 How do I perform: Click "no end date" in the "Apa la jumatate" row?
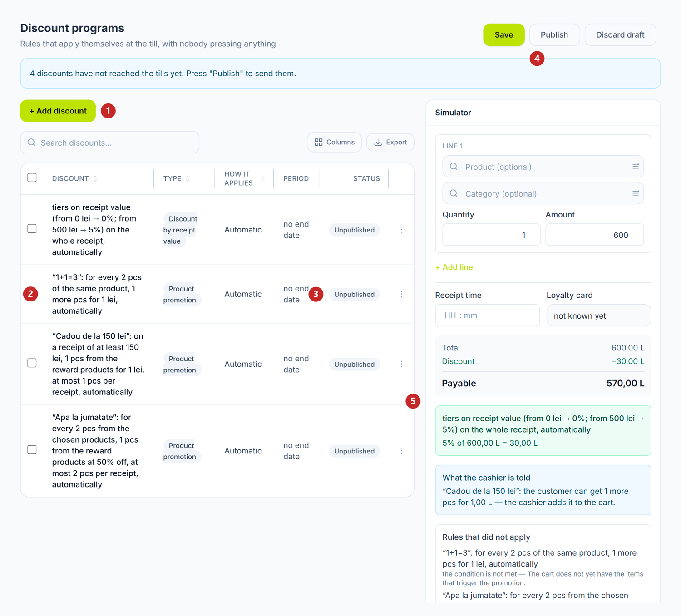tap(296, 451)
